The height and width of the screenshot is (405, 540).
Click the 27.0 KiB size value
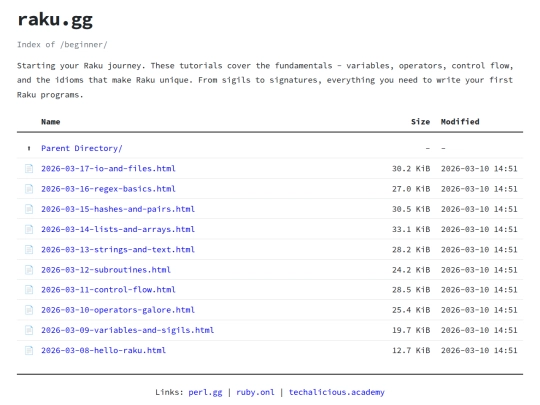[411, 189]
